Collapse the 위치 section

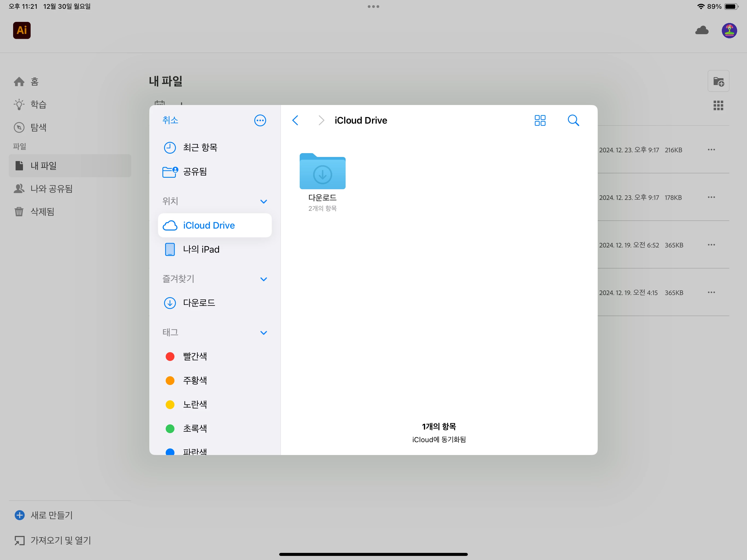click(x=263, y=202)
